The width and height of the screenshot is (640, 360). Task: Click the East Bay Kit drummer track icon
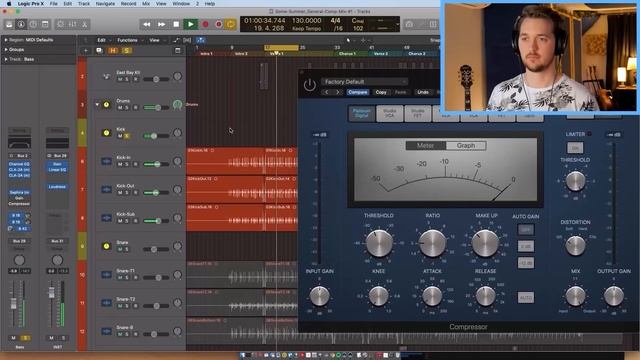pyautogui.click(x=107, y=76)
